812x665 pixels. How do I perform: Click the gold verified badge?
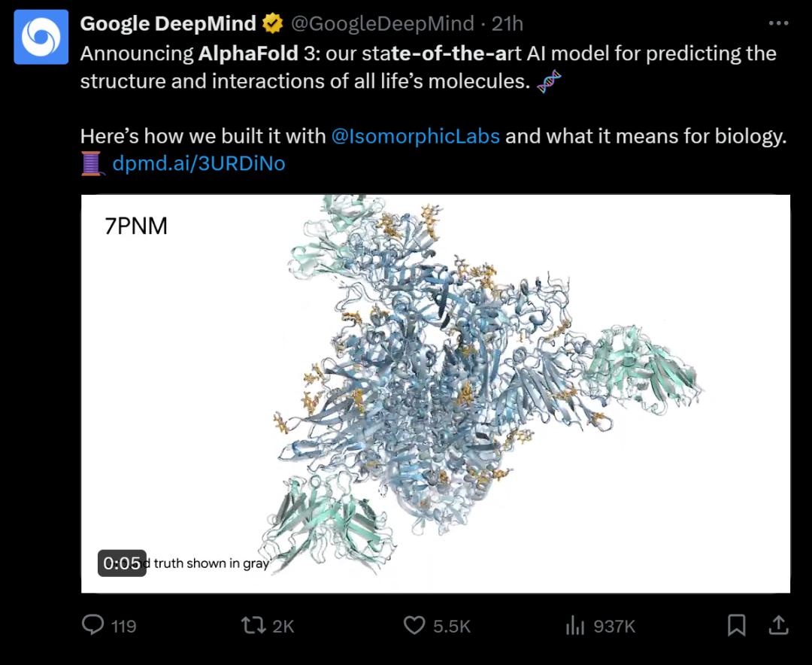pyautogui.click(x=272, y=24)
